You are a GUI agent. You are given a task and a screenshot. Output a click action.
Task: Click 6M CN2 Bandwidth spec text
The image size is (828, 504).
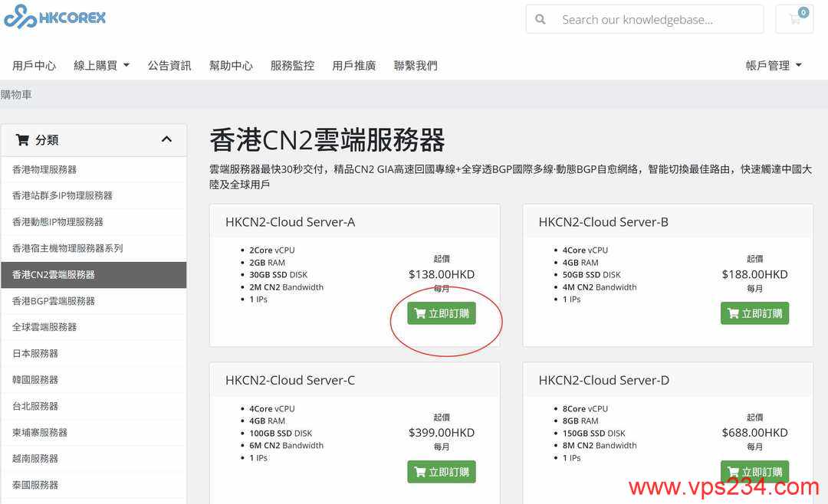click(286, 446)
